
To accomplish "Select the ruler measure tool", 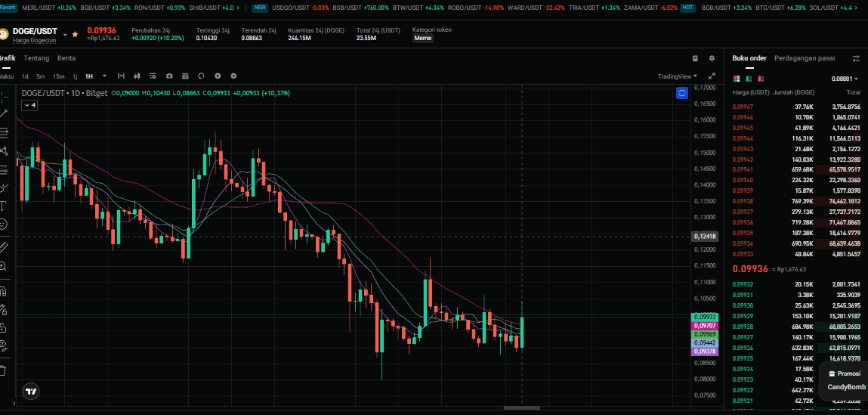I will pyautogui.click(x=4, y=246).
